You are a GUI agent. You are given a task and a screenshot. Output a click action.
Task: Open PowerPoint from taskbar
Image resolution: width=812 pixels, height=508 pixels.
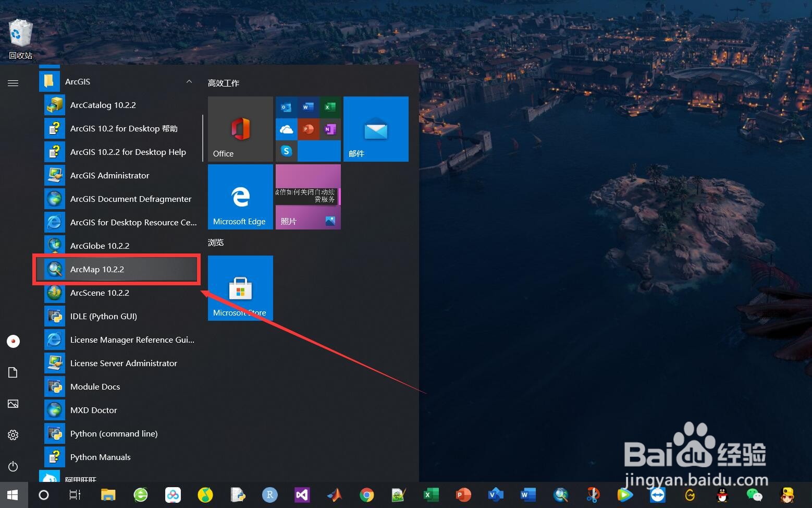[x=463, y=495]
